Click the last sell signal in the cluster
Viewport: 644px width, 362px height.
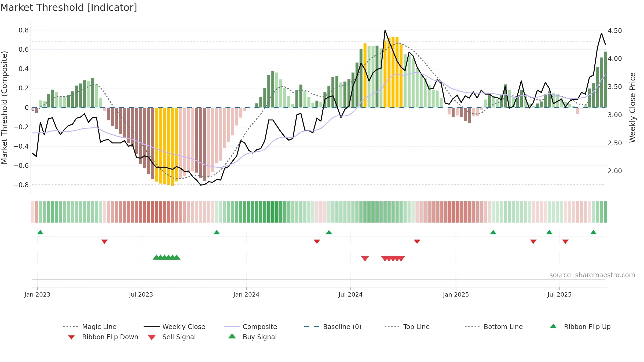click(x=401, y=258)
